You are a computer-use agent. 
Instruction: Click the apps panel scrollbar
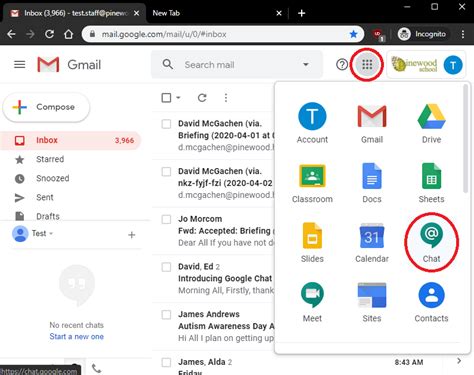465,138
